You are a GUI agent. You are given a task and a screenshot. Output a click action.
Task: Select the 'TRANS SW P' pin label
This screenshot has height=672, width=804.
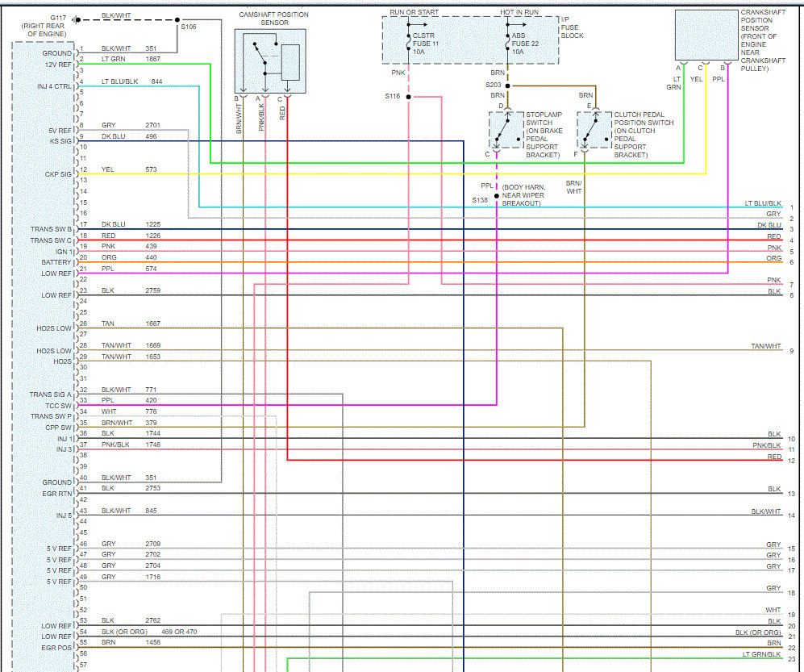tap(51, 416)
